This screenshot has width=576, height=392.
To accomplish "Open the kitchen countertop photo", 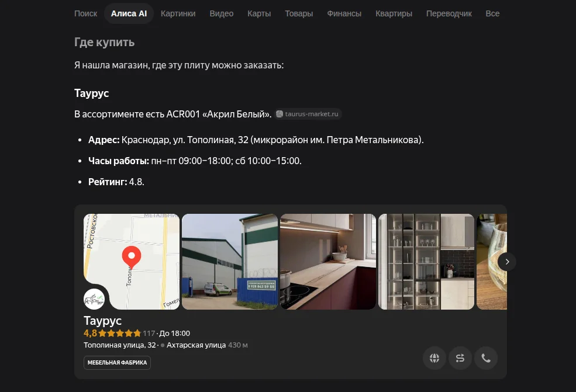I will tap(328, 262).
